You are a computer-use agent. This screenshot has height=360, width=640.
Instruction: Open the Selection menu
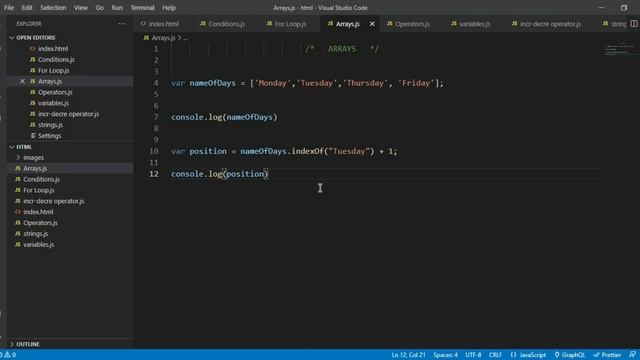pyautogui.click(x=53, y=8)
